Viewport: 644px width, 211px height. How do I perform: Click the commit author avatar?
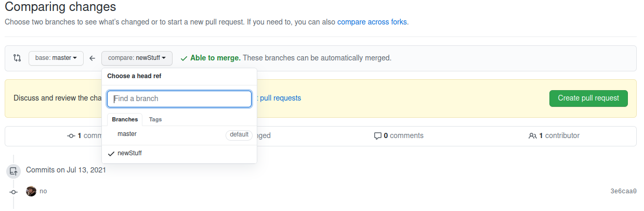pyautogui.click(x=31, y=191)
